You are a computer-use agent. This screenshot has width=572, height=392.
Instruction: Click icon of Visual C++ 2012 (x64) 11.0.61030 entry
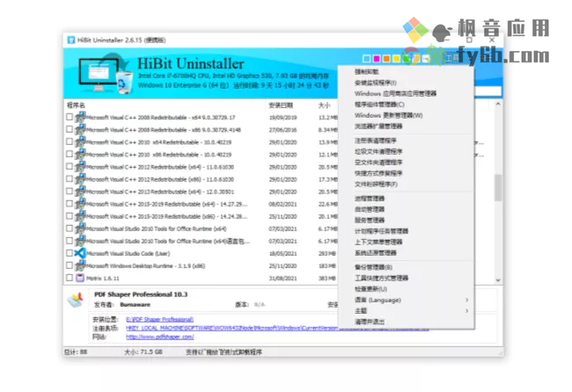pyautogui.click(x=80, y=167)
